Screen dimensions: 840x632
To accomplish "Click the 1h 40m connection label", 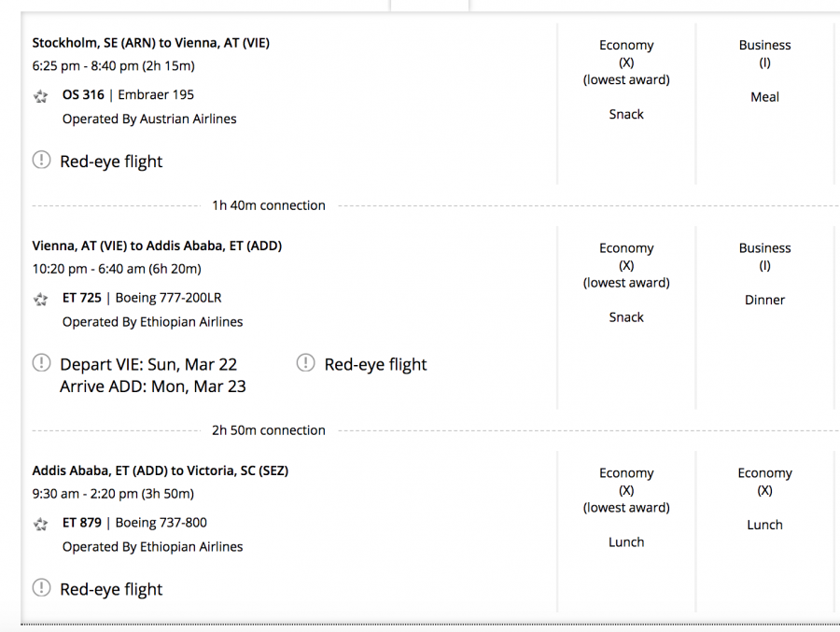I will tap(269, 205).
